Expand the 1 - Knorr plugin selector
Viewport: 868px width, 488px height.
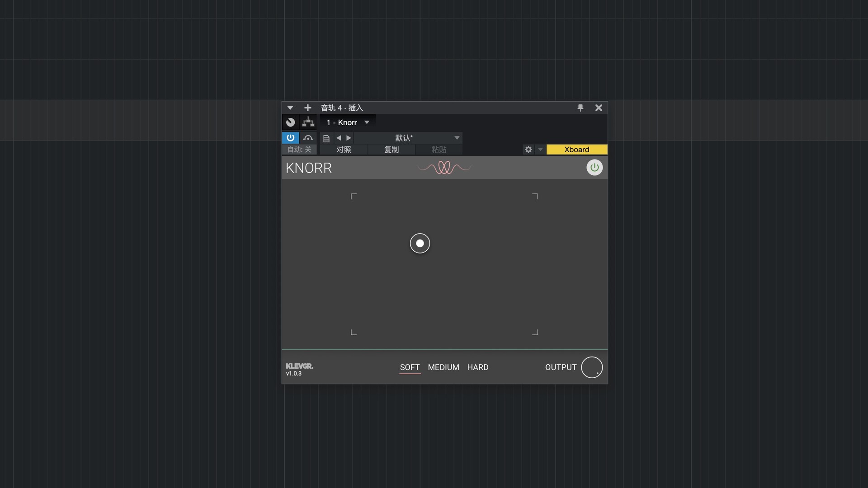point(348,122)
